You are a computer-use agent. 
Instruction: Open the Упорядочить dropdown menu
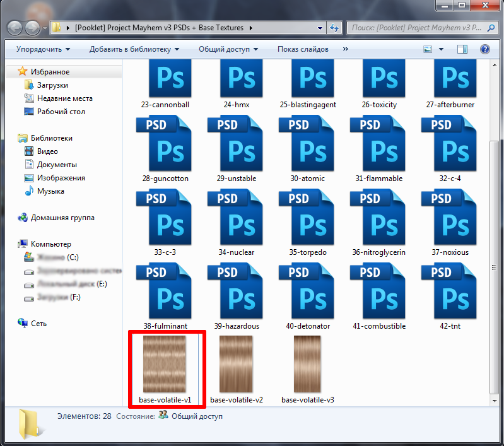point(43,49)
